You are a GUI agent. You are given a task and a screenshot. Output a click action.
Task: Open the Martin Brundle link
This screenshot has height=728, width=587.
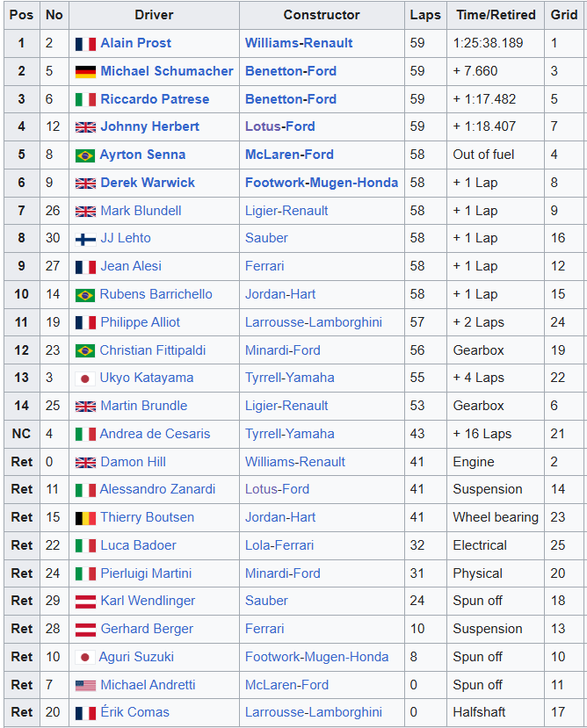(144, 406)
